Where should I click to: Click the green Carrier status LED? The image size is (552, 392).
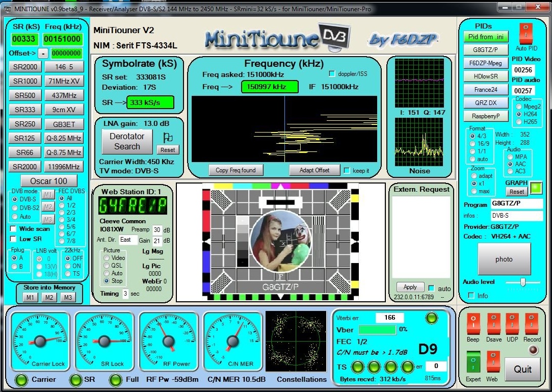[x=21, y=380]
